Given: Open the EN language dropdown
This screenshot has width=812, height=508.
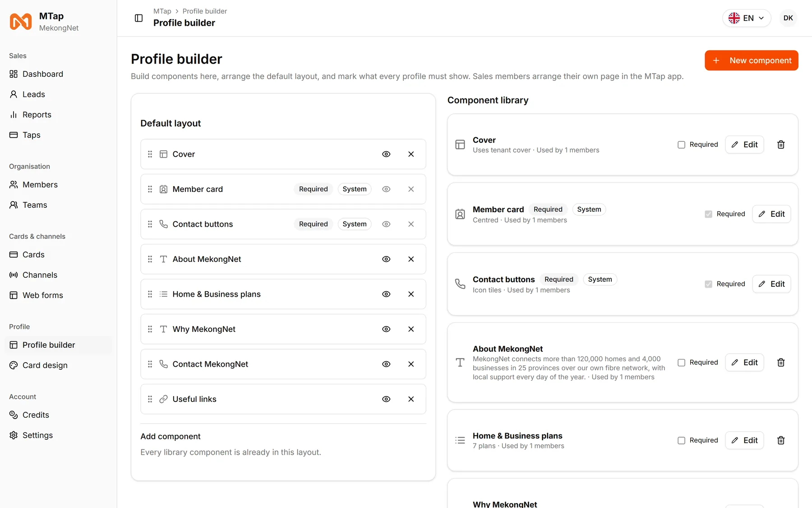Looking at the screenshot, I should coord(747,18).
